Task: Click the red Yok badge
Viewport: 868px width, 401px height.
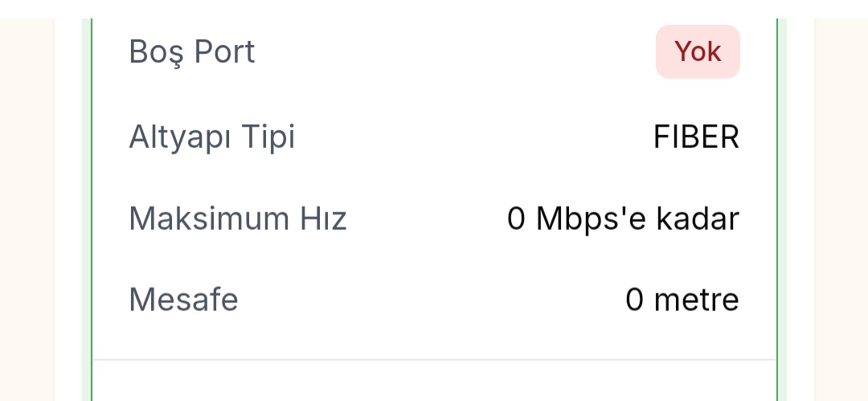Action: point(698,52)
